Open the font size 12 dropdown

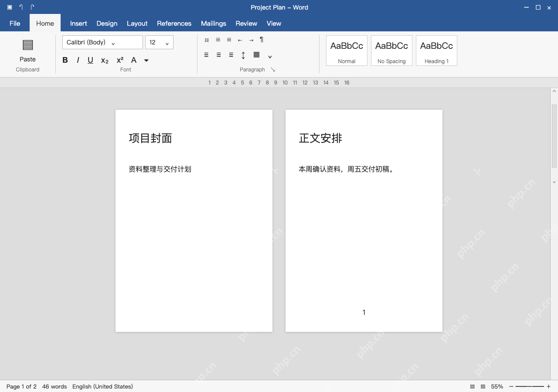pos(159,42)
